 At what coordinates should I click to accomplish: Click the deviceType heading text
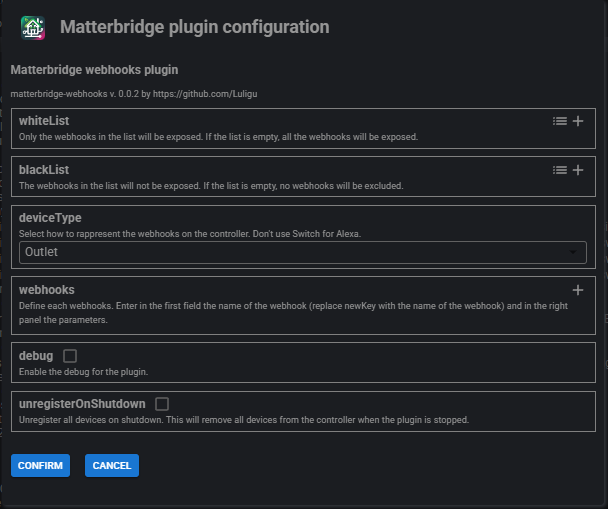point(50,218)
